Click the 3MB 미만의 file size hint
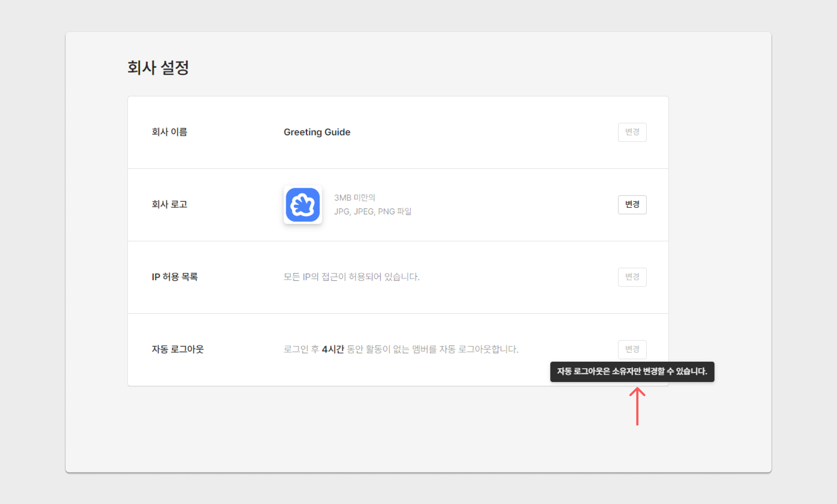The height and width of the screenshot is (504, 837). coord(354,198)
